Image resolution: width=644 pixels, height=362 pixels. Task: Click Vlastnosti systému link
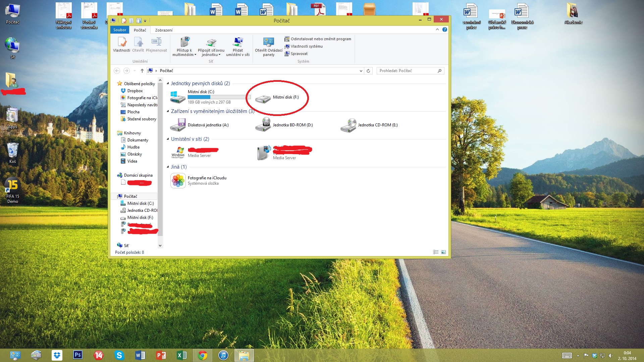coord(306,46)
